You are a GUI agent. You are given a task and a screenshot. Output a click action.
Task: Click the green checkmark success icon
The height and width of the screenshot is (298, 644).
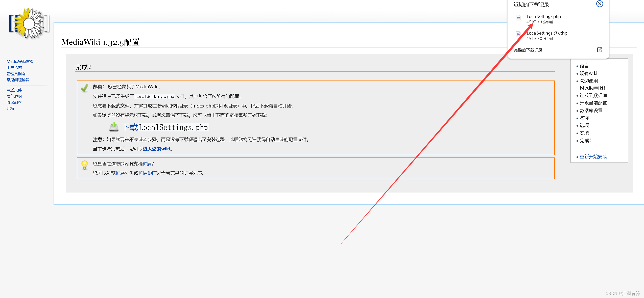click(84, 88)
